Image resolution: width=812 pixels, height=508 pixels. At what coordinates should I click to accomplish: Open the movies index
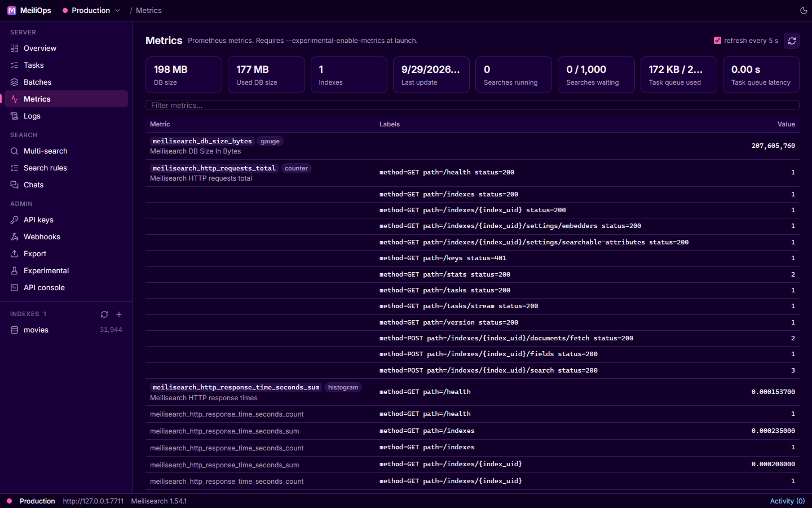pyautogui.click(x=66, y=330)
